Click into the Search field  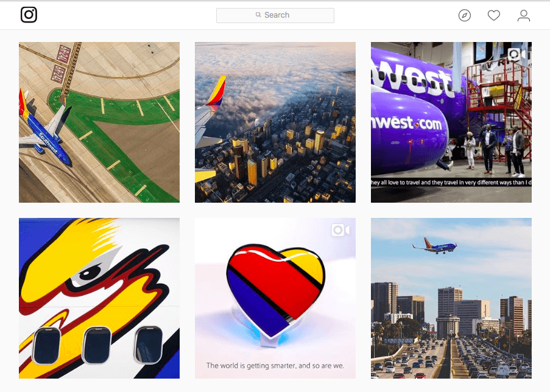pos(275,15)
